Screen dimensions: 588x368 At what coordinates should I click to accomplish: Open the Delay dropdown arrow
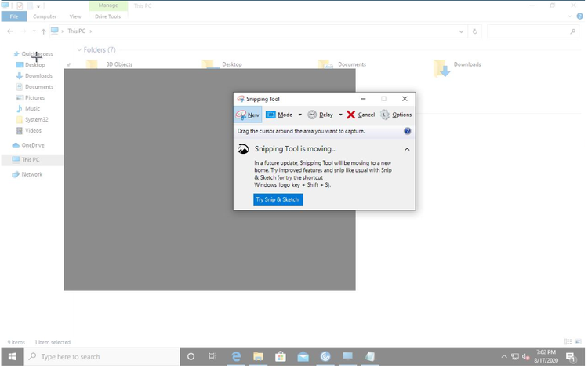click(x=340, y=115)
